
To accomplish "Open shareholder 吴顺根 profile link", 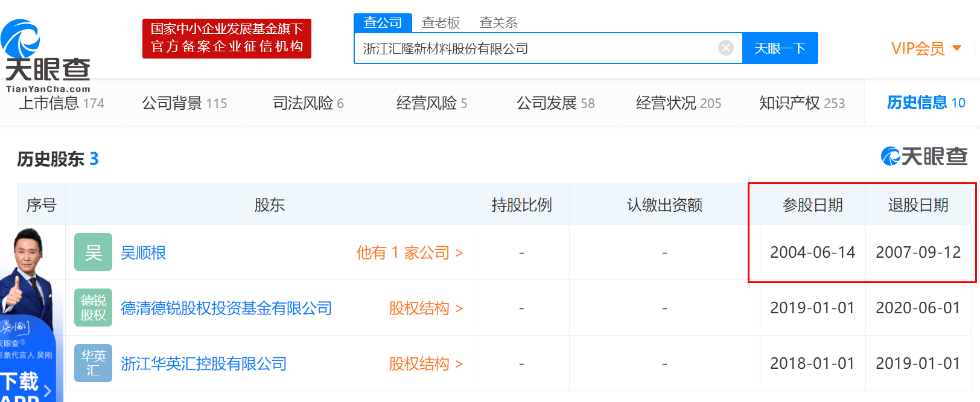I will click(144, 253).
